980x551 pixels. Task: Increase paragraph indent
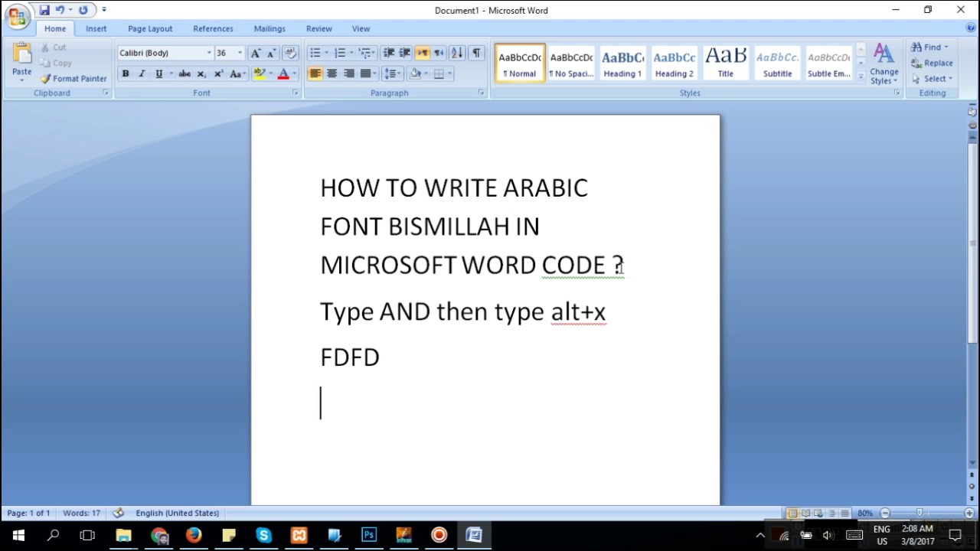(405, 53)
